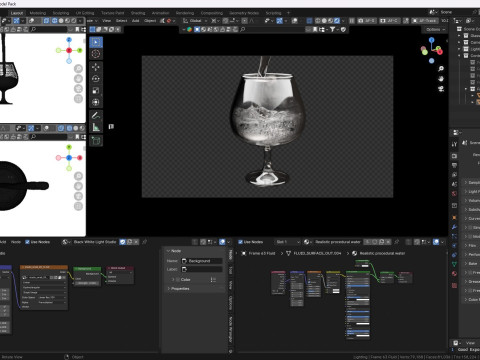Select the Scale tool

coord(96,91)
